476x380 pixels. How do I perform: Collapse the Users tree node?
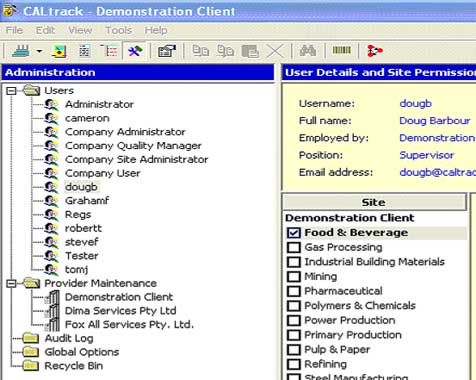[11, 91]
